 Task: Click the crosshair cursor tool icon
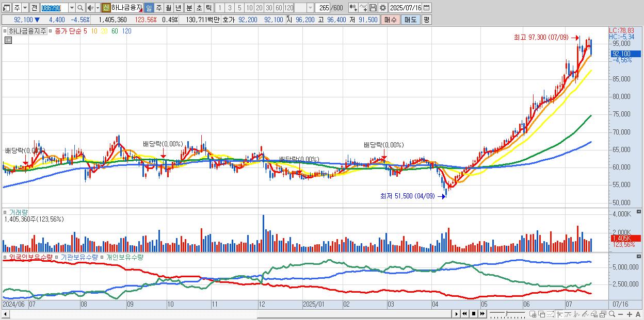coord(560,314)
